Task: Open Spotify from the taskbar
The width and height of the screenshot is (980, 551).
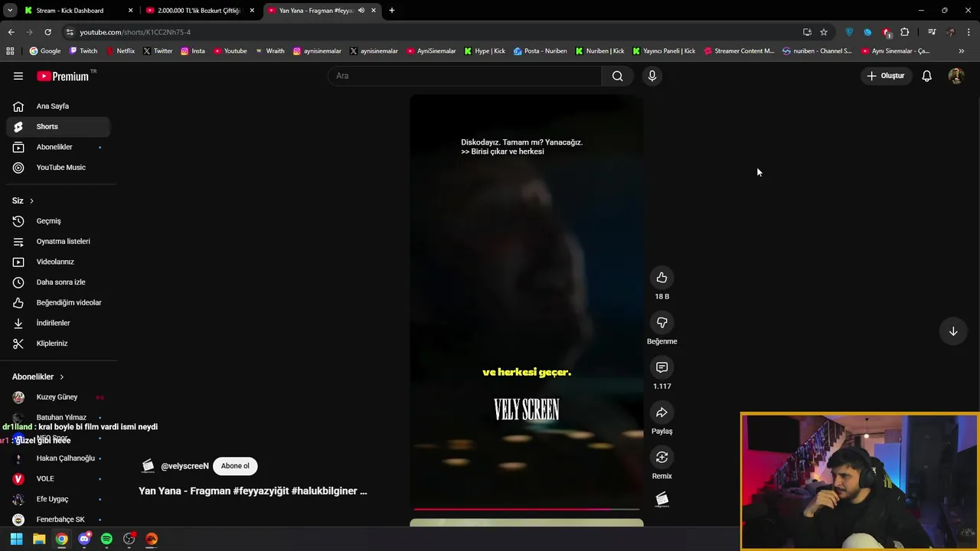Action: pyautogui.click(x=106, y=539)
